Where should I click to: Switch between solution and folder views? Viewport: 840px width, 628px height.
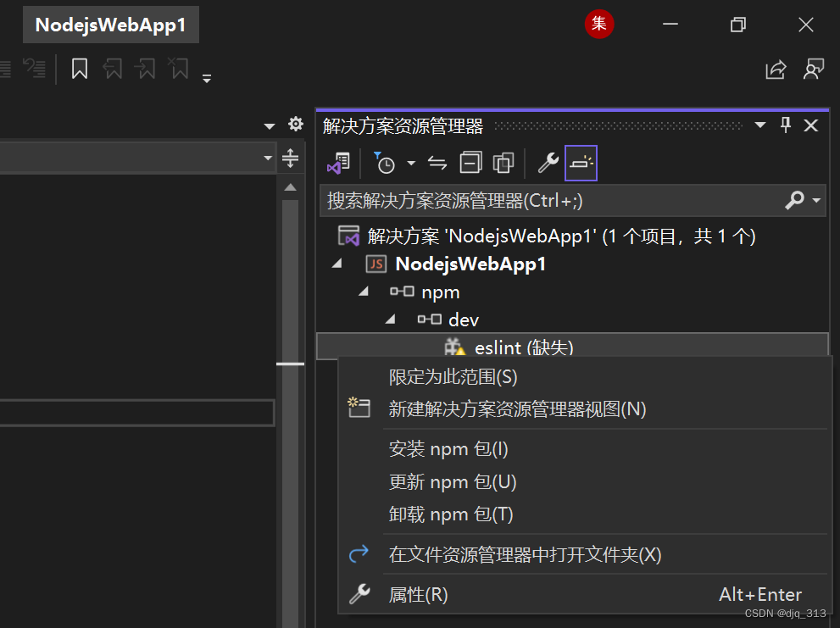coord(338,163)
